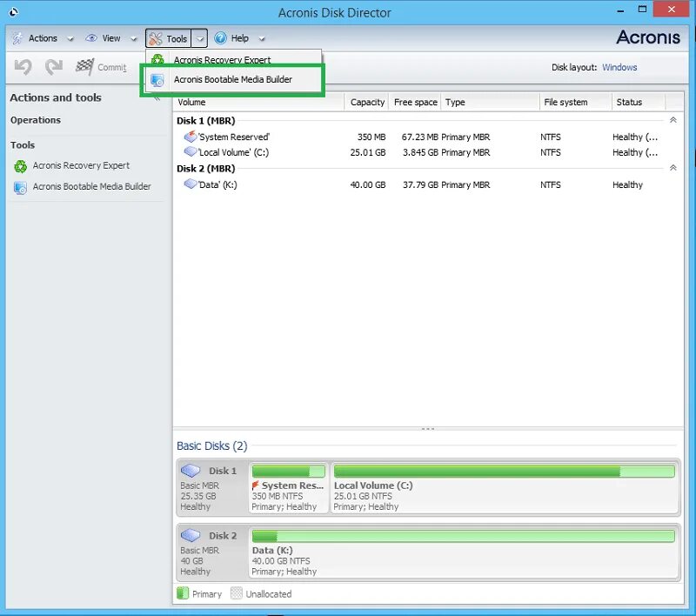This screenshot has width=696, height=616.
Task: Click the Windows disk layout link
Action: tap(619, 68)
